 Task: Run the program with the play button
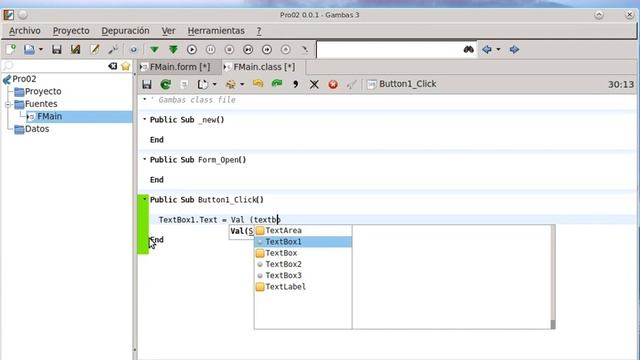(x=192, y=49)
